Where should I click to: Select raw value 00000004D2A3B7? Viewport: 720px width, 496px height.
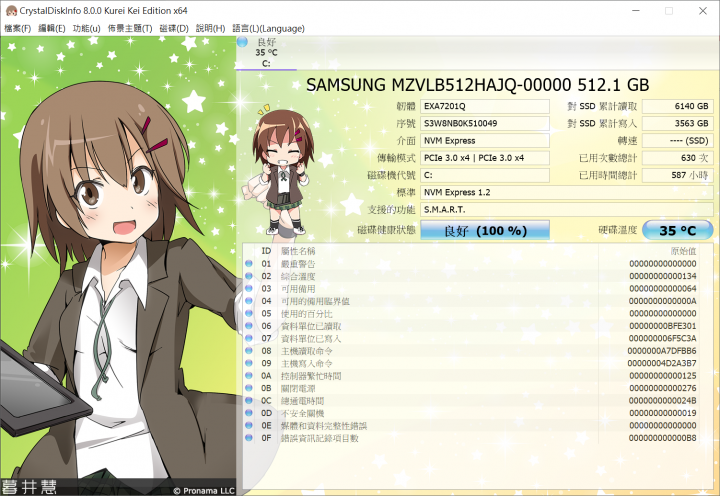(x=662, y=363)
